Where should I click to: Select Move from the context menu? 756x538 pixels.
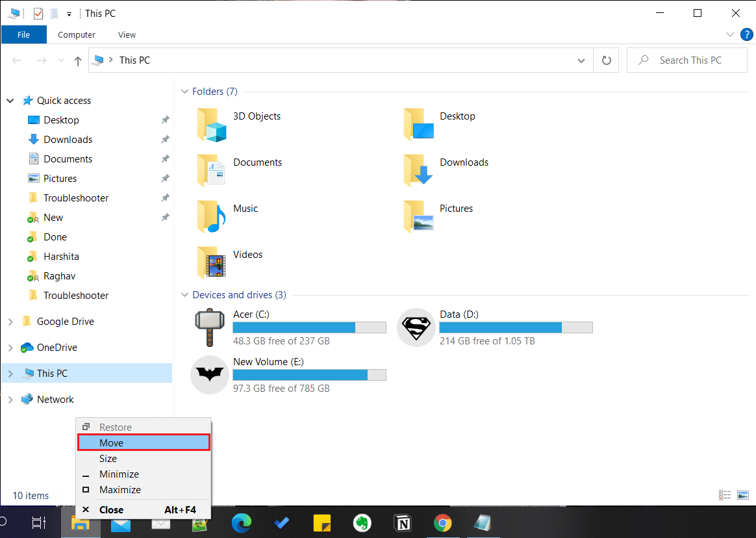coord(143,442)
